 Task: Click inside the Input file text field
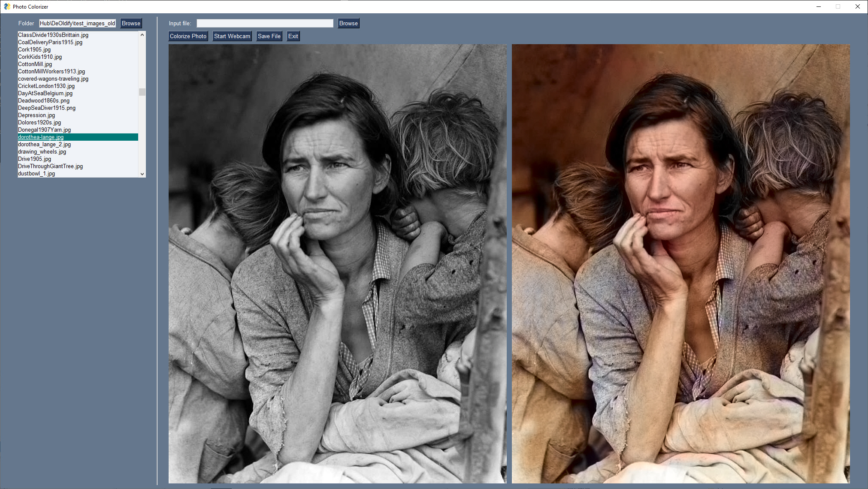pyautogui.click(x=265, y=23)
